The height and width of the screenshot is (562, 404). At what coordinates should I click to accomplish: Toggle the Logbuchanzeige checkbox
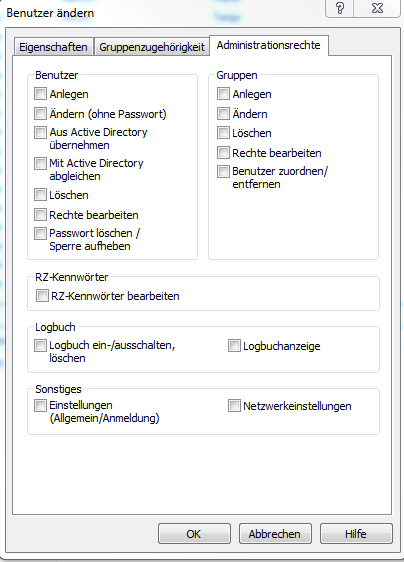(234, 346)
